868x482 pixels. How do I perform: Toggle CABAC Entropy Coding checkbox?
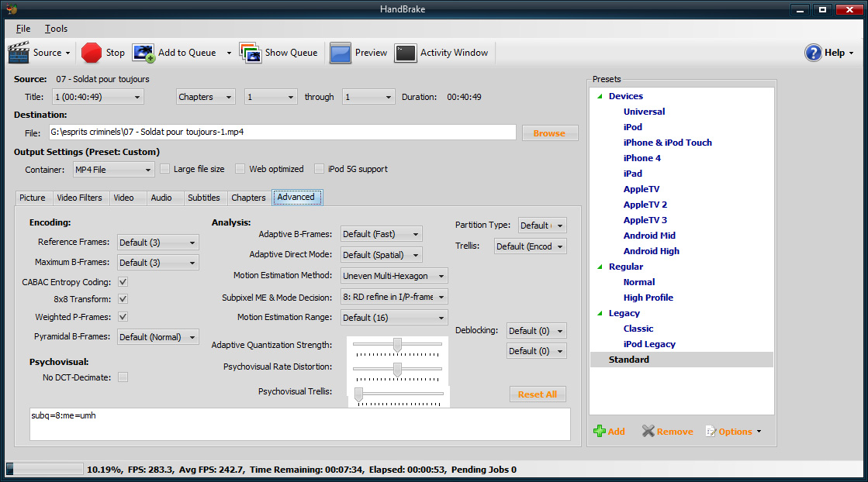coord(123,282)
